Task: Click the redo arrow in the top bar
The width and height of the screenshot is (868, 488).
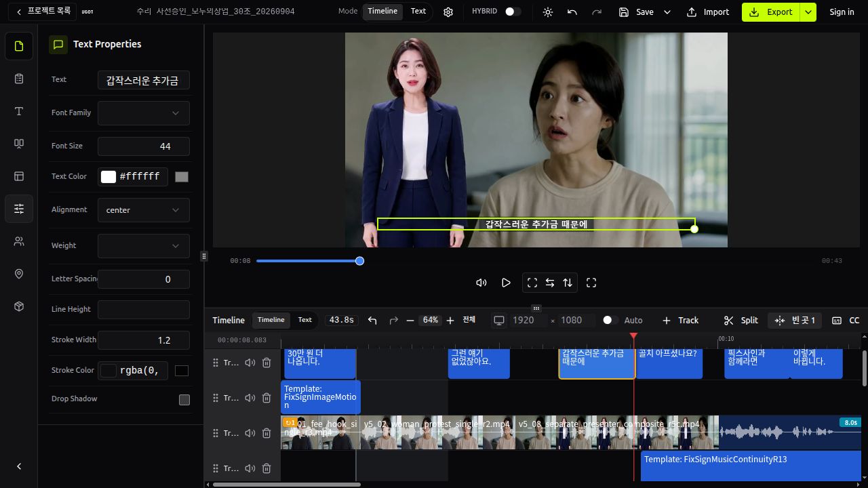Action: point(597,12)
